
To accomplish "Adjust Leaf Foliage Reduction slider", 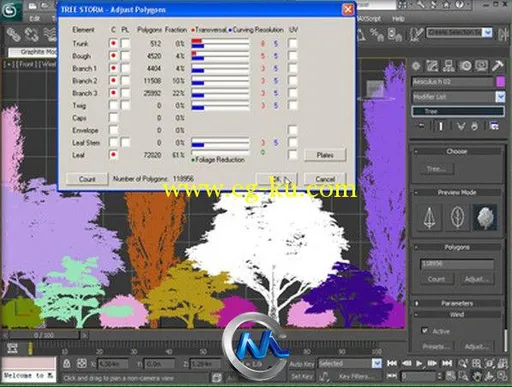I will click(x=220, y=153).
